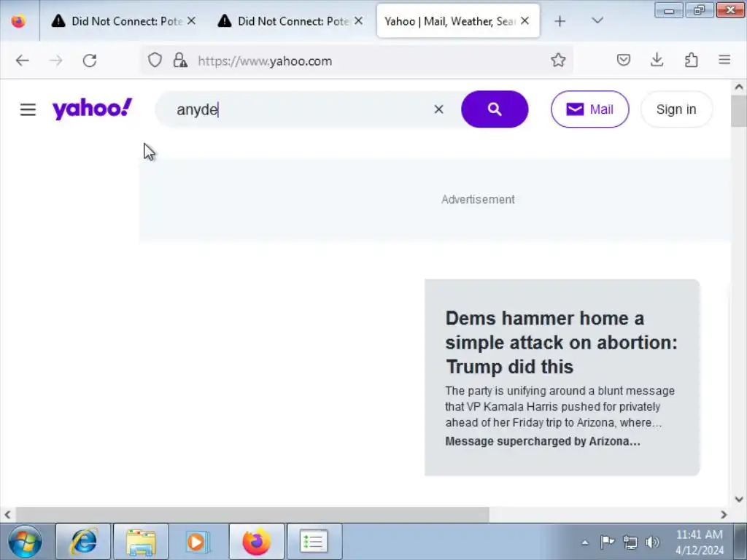747x560 pixels.
Task: Launch Internet Explorer from taskbar
Action: [x=84, y=542]
